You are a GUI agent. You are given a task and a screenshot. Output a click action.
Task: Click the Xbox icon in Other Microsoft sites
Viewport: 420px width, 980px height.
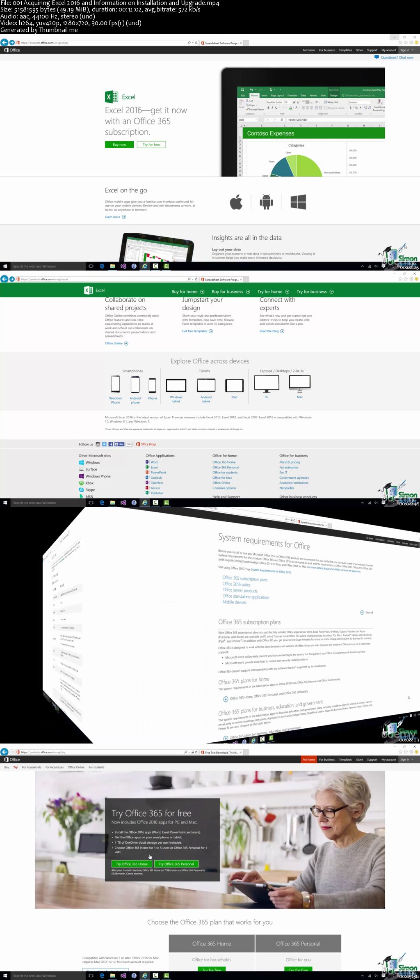click(x=81, y=483)
